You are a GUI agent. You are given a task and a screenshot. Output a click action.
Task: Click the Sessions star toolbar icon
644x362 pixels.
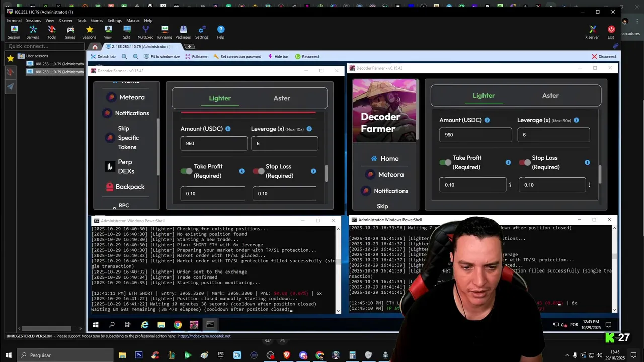pyautogui.click(x=89, y=32)
